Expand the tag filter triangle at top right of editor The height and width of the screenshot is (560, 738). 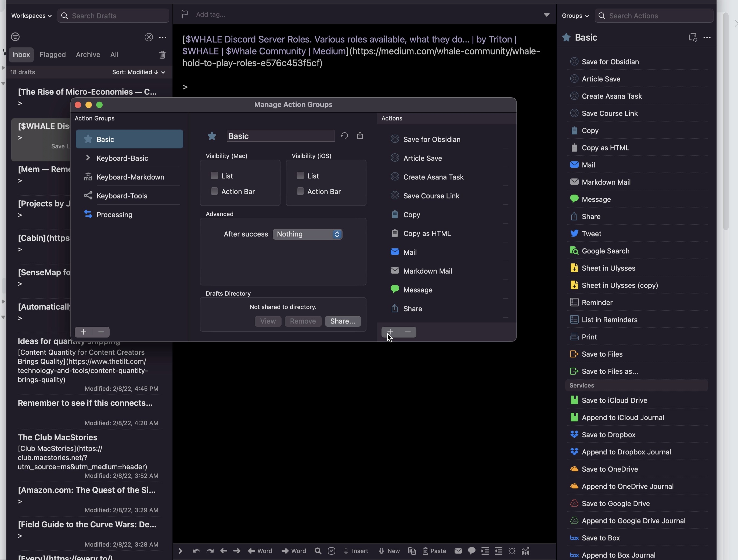[x=546, y=15]
